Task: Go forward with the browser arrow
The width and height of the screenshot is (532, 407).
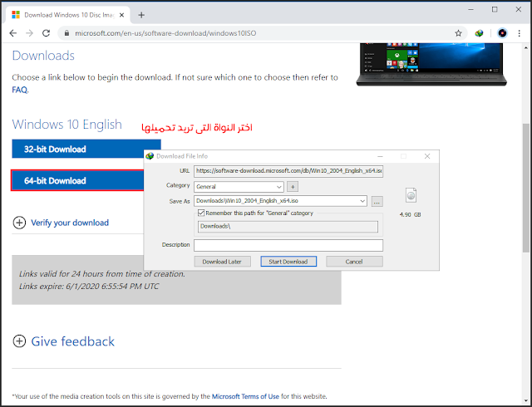Action: [x=30, y=33]
